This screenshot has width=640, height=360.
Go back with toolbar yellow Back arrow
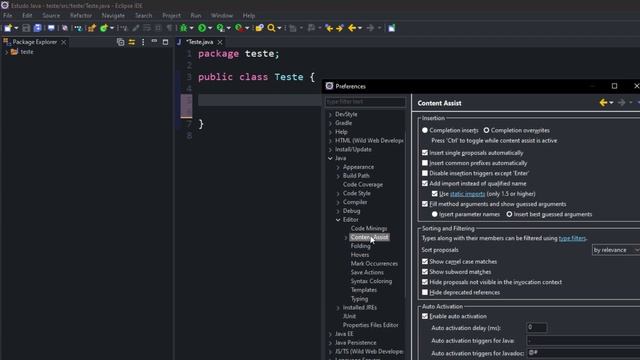point(352,28)
